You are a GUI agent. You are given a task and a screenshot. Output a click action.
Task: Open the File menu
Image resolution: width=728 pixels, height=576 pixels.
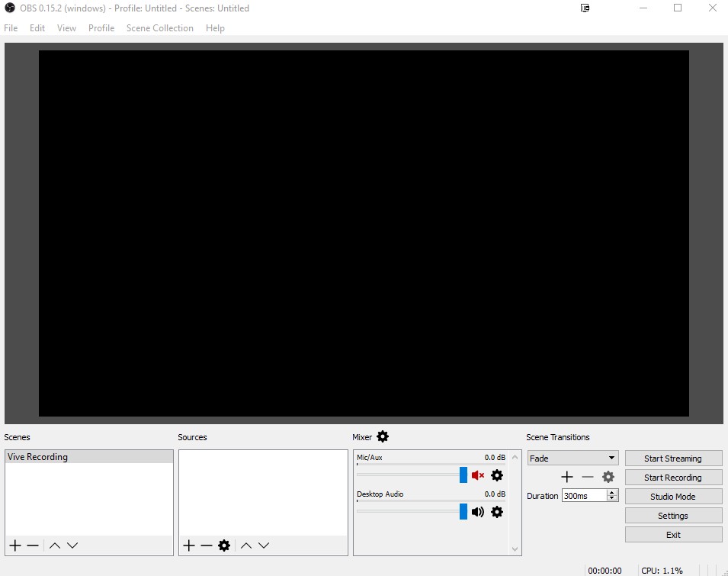[x=11, y=28]
